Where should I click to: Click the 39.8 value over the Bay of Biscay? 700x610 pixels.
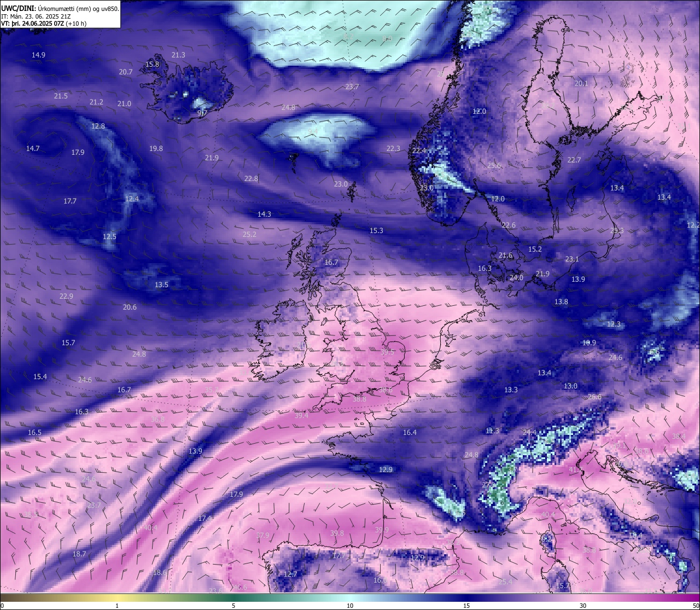coord(337,533)
